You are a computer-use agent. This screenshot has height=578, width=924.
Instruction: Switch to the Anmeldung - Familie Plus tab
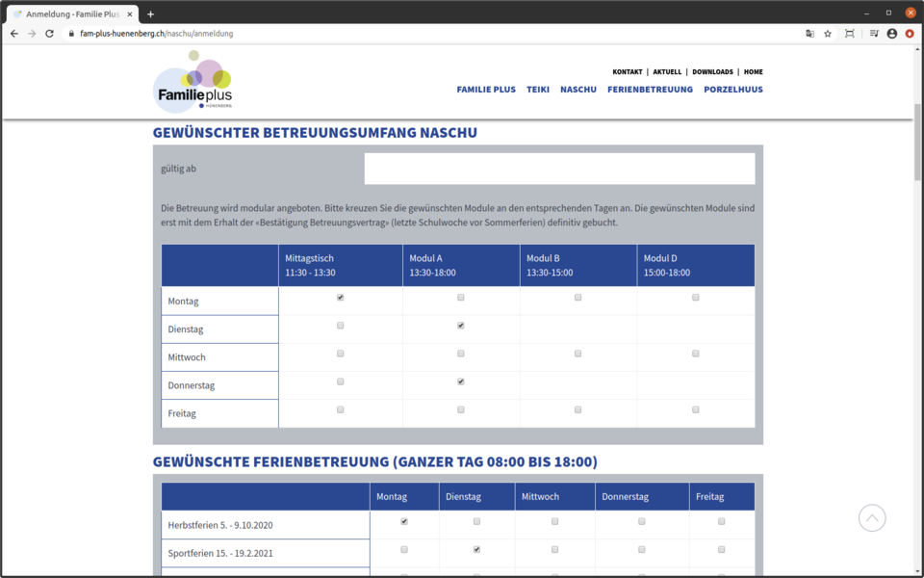pos(73,14)
